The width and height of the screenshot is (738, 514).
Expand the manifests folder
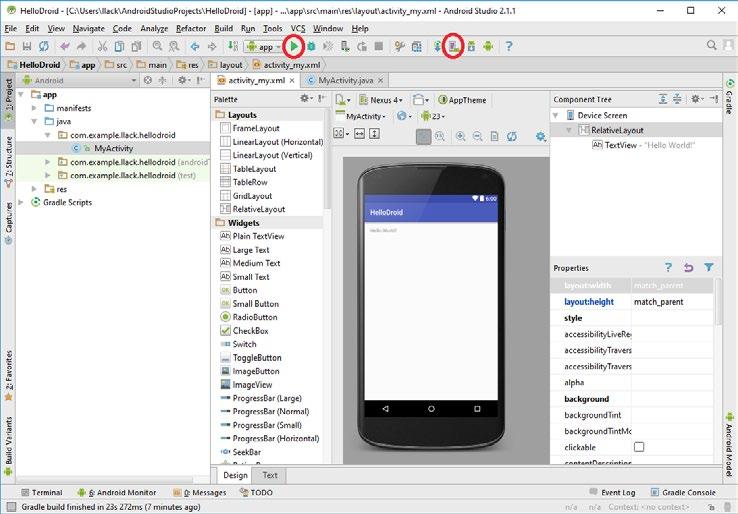click(x=34, y=108)
